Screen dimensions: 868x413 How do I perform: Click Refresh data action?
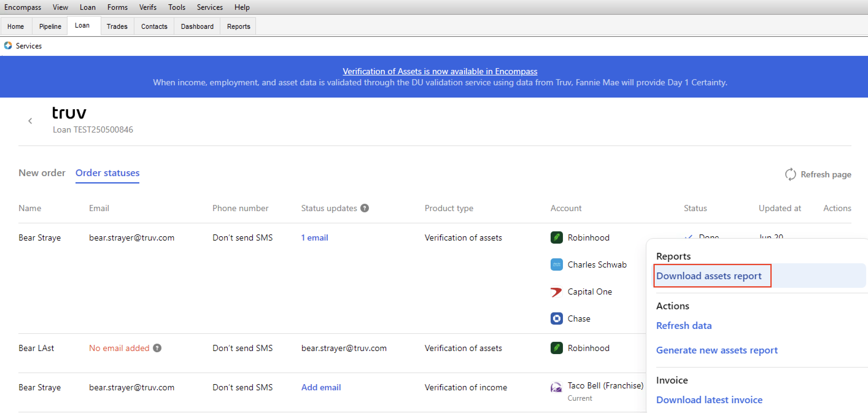click(684, 326)
